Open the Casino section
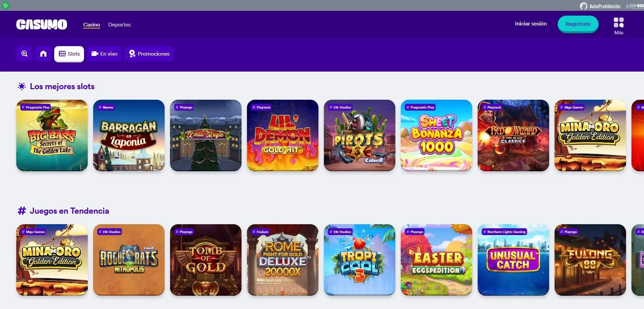The image size is (644, 309). (x=91, y=24)
